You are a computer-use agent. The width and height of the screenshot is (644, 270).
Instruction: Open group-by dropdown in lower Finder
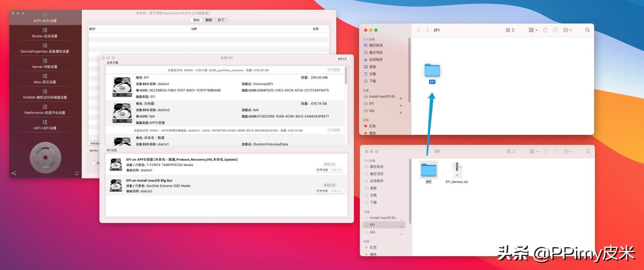534,152
